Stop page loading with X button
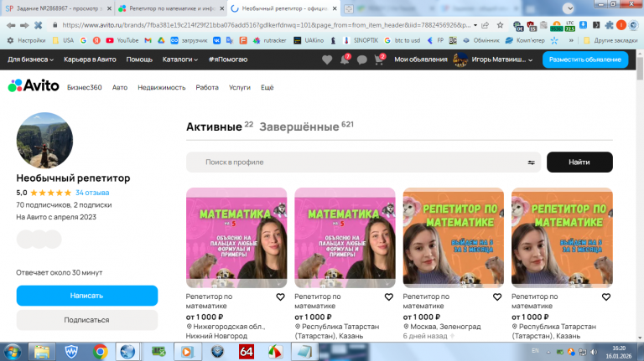The image size is (644, 361). [39, 25]
